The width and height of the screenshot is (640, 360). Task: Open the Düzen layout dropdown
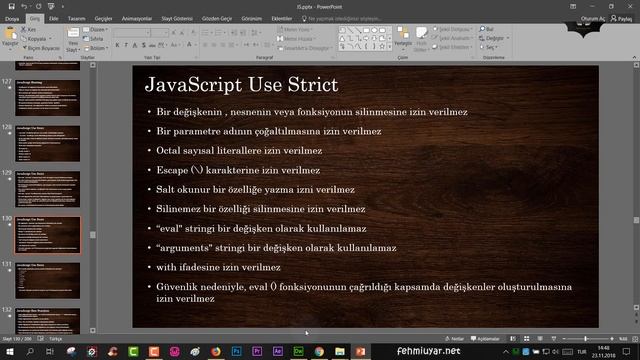point(96,29)
